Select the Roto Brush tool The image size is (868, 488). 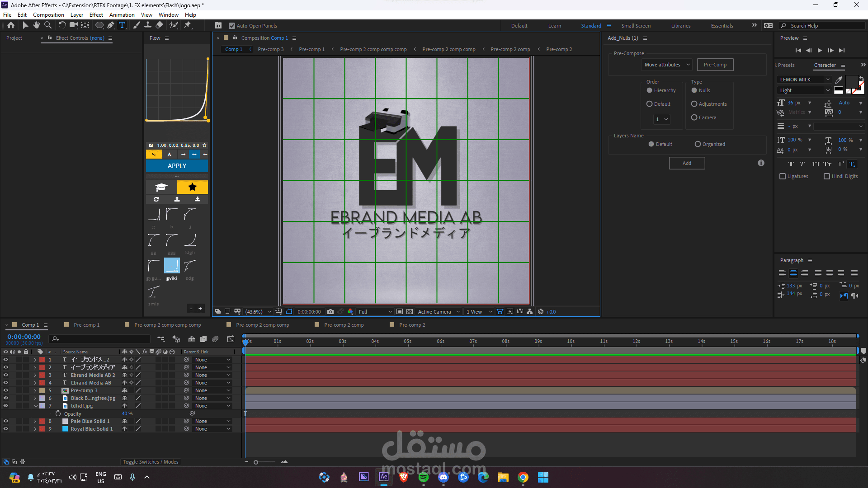174,25
